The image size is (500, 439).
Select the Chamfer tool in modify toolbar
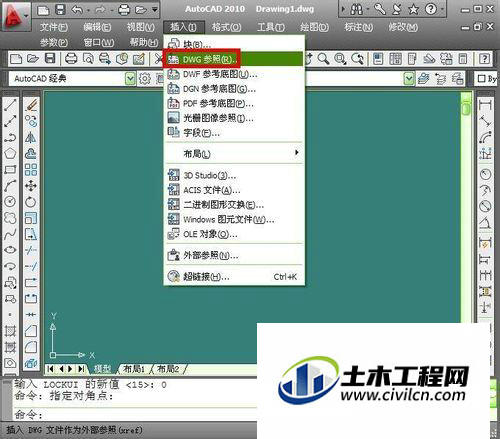[x=31, y=331]
